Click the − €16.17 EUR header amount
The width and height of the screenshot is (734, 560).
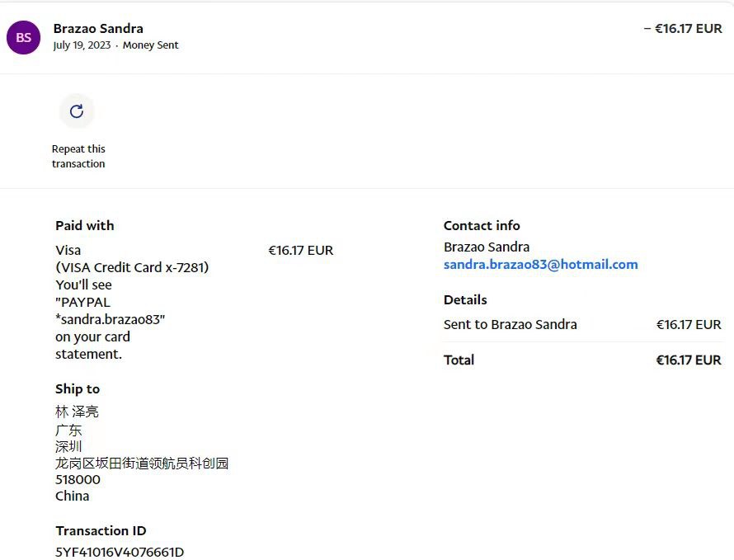click(682, 28)
